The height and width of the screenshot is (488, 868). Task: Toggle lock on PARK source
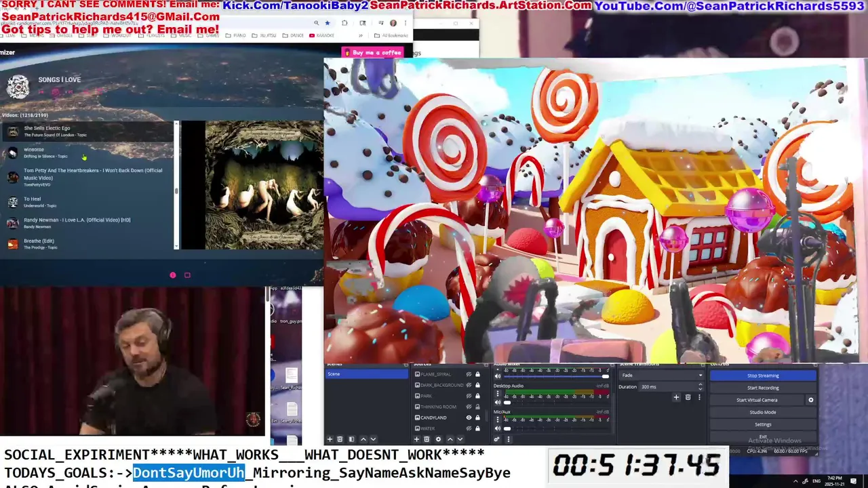click(x=477, y=396)
